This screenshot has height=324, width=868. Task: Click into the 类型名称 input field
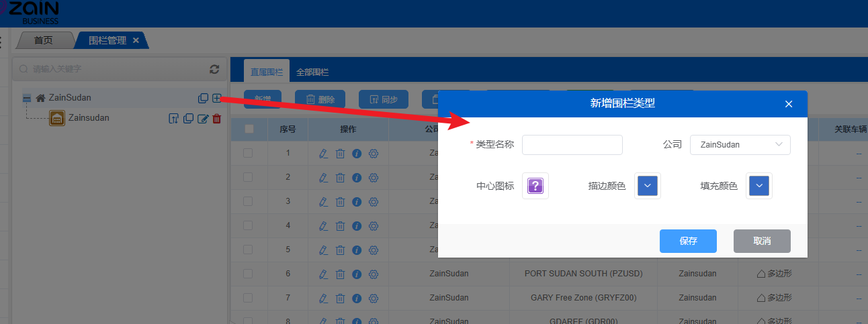(x=572, y=145)
